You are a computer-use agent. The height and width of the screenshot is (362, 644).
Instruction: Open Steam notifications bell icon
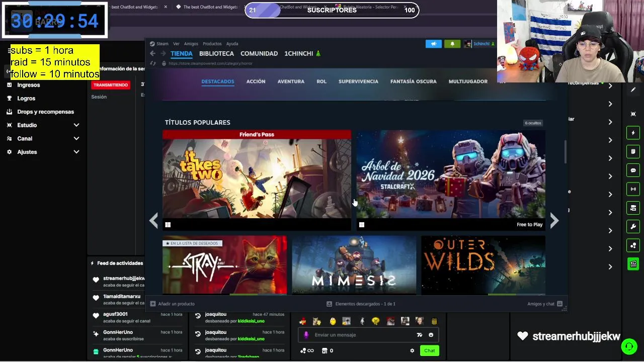[452, 44]
